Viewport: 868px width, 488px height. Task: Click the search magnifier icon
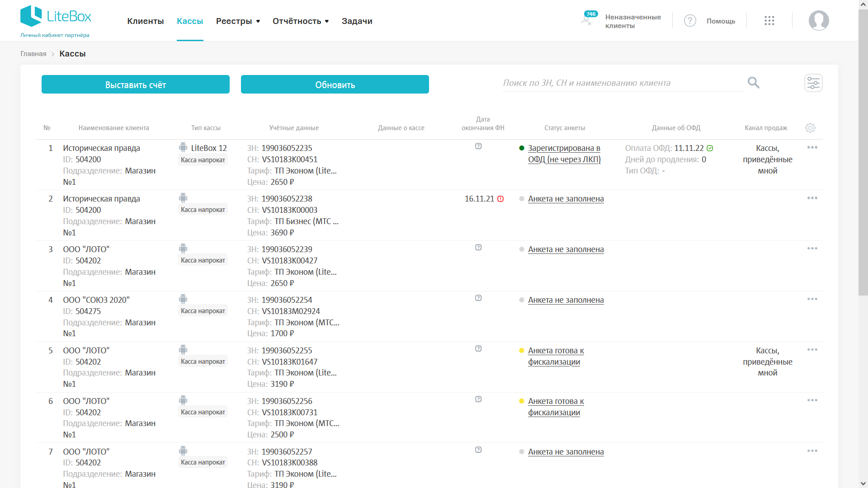754,83
